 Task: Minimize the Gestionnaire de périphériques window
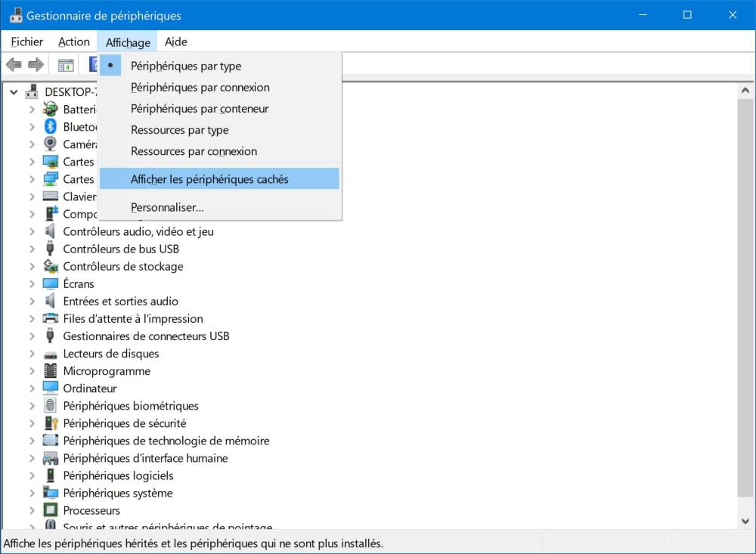(643, 15)
